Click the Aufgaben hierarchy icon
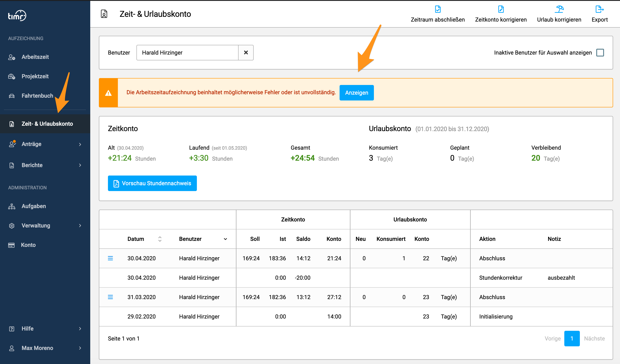 point(12,206)
